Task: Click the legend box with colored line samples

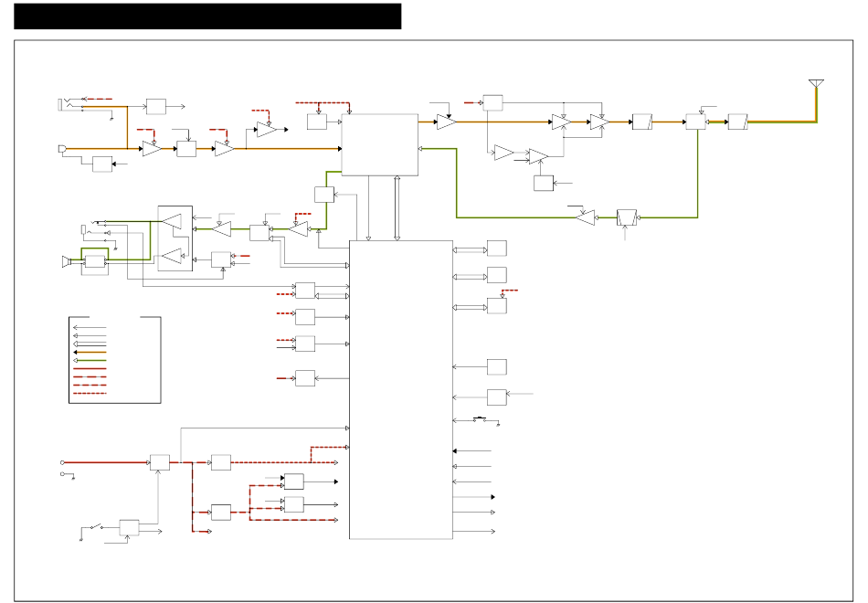Action: click(114, 360)
